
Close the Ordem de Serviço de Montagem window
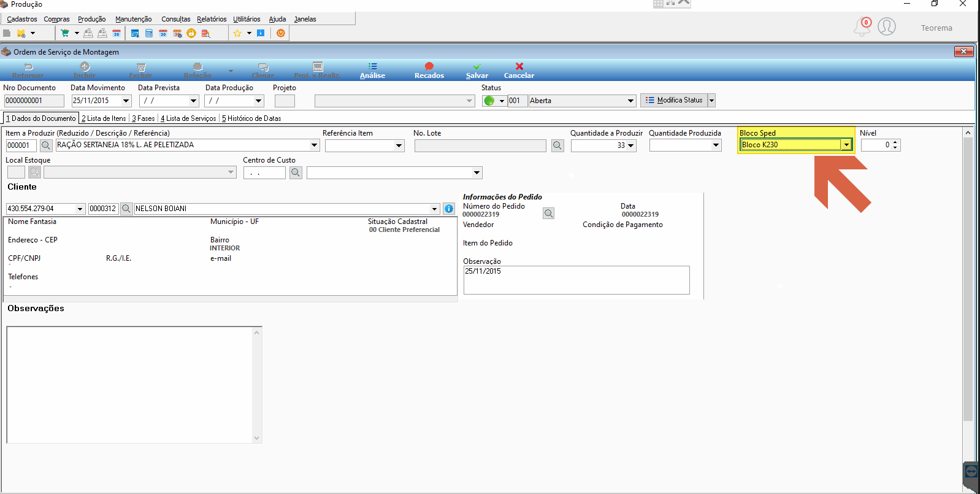point(964,52)
